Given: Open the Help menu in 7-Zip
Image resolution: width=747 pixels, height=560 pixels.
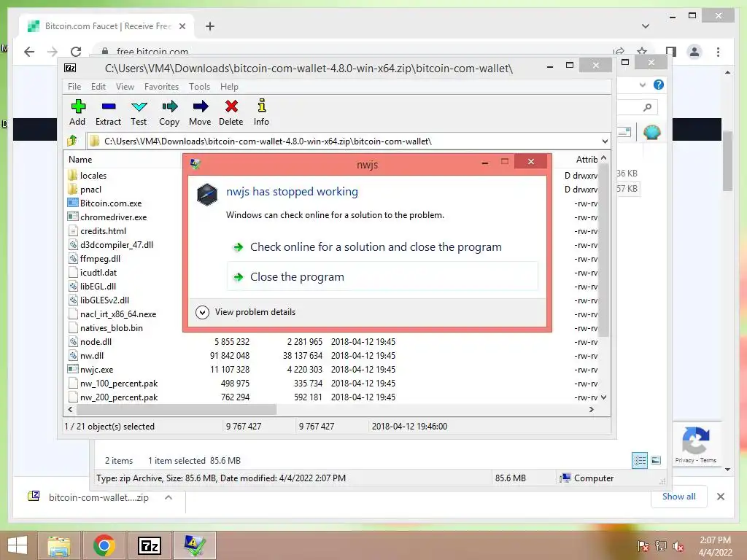Looking at the screenshot, I should pos(229,87).
